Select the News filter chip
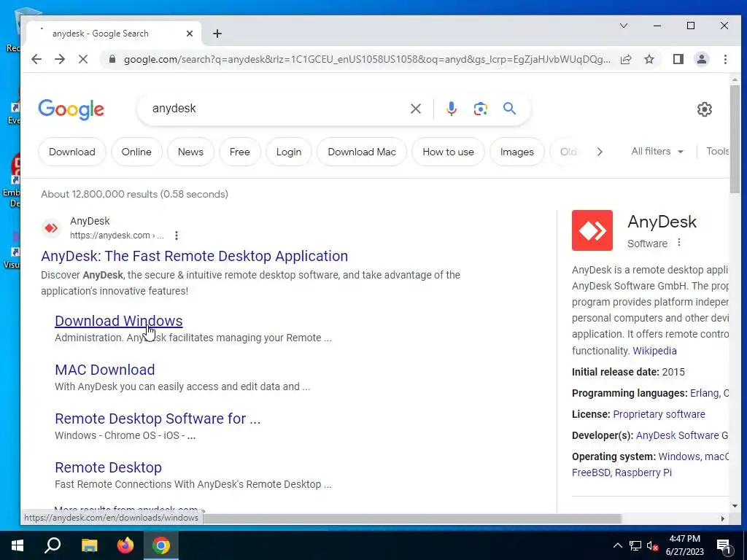The width and height of the screenshot is (747, 560). coord(190,152)
